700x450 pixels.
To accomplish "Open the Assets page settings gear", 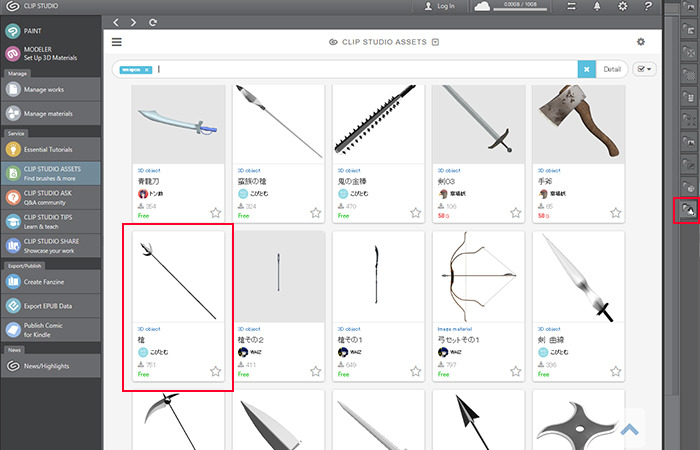I will 641,42.
